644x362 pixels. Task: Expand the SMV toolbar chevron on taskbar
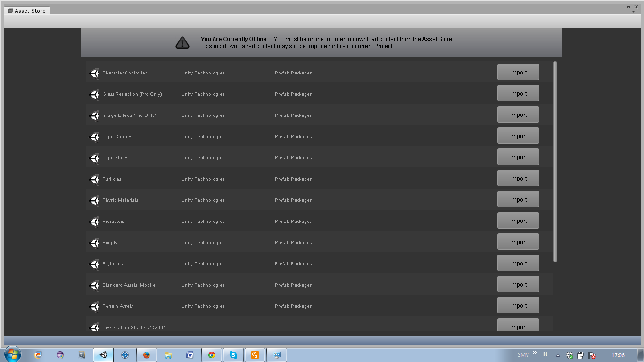coord(535,352)
